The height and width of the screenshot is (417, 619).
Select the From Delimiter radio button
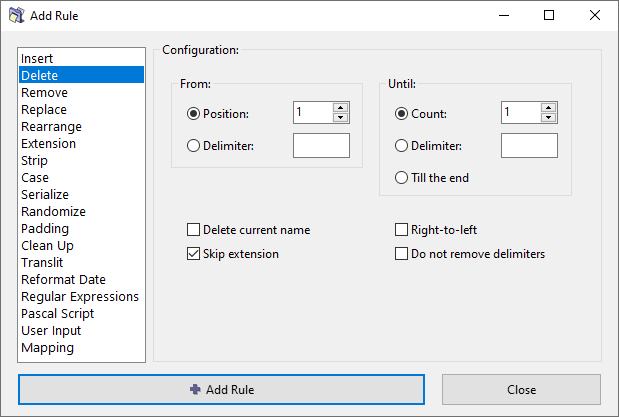tap(194, 146)
